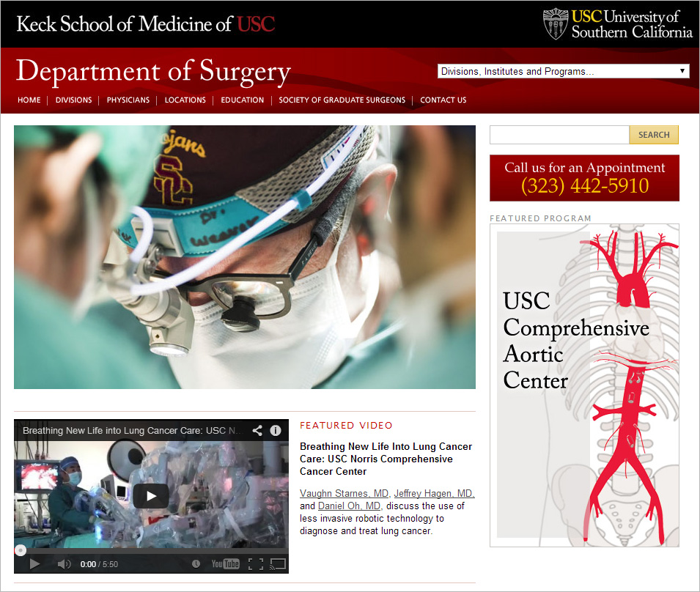Click the USC University shield logo

pyautogui.click(x=556, y=24)
